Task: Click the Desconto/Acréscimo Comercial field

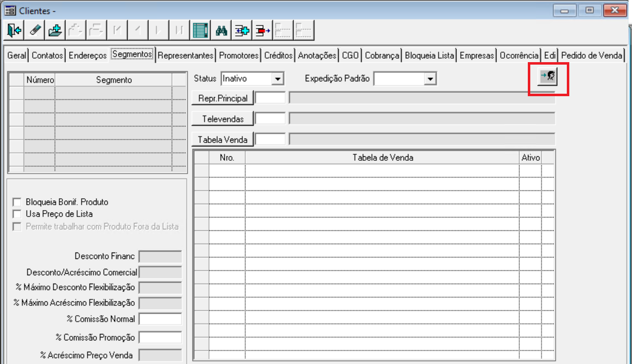Action: (160, 272)
